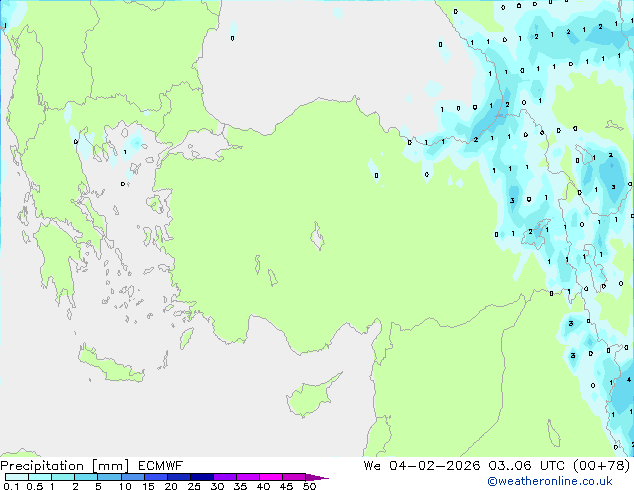Screen dimensions: 634x490
Task: Click the 'We' weekday label
Action: coord(372,466)
